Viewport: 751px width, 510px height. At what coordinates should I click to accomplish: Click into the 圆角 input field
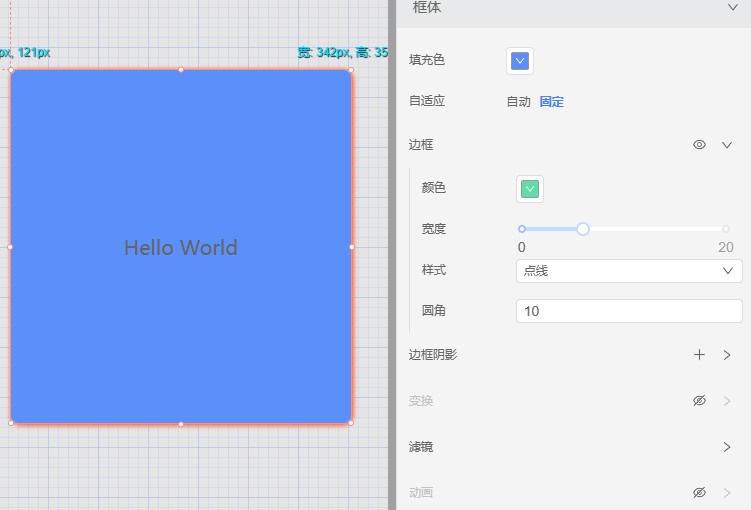628,311
